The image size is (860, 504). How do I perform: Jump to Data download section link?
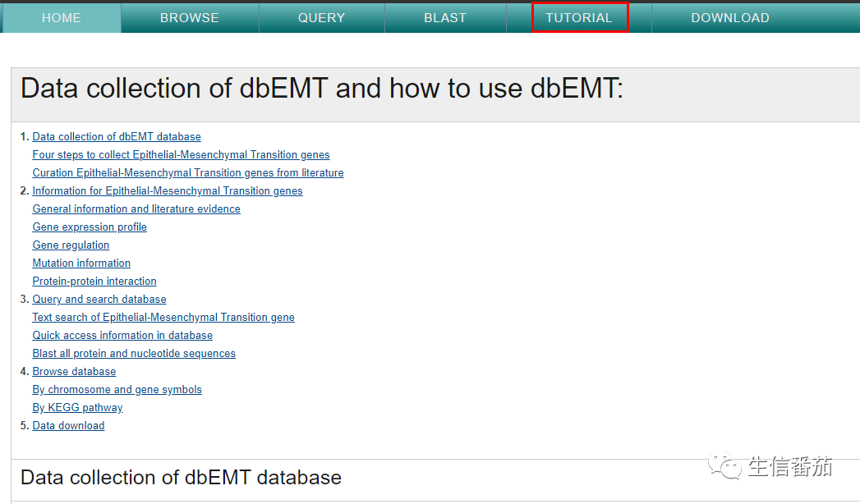click(68, 426)
